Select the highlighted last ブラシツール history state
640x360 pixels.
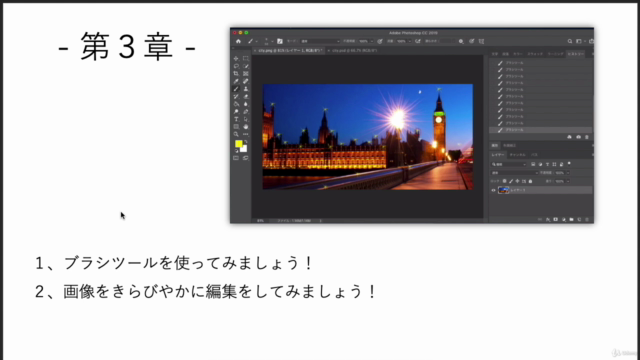coord(540,130)
